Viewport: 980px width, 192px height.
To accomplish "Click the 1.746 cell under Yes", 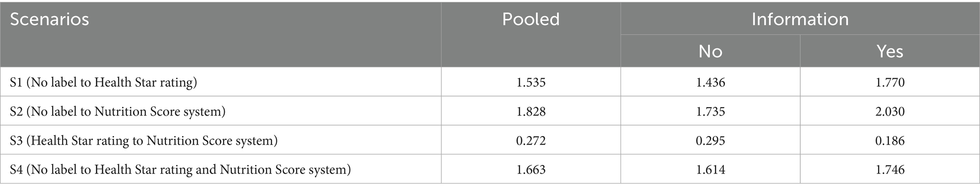I will pos(890,169).
